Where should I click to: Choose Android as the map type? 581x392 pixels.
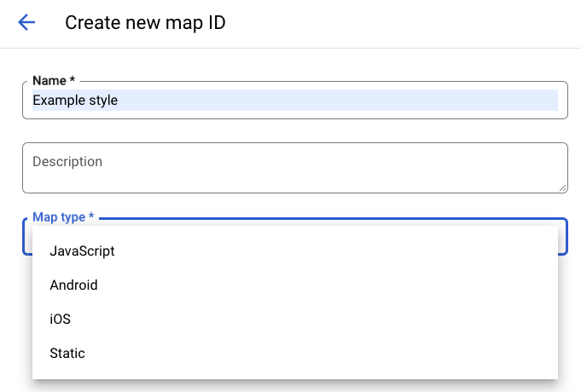coord(73,285)
